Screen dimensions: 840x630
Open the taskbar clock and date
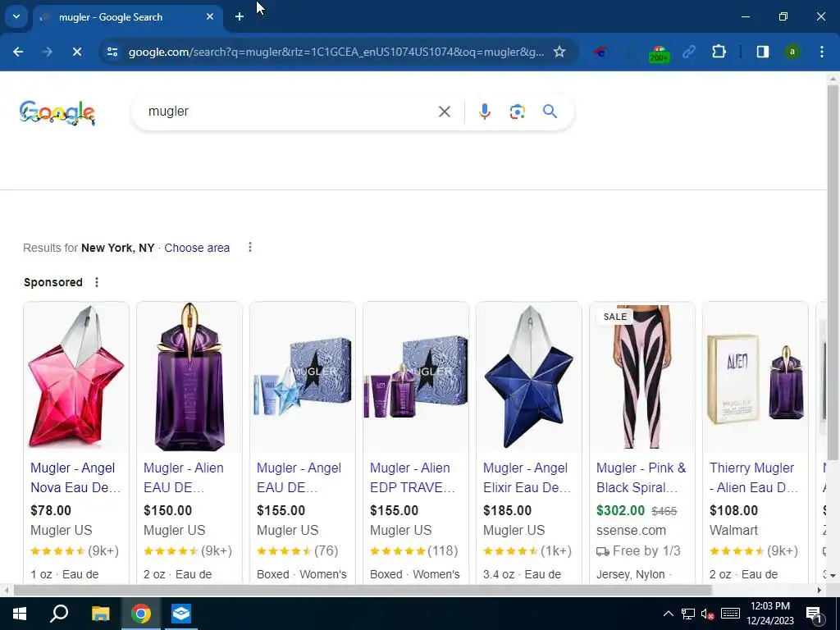point(770,614)
